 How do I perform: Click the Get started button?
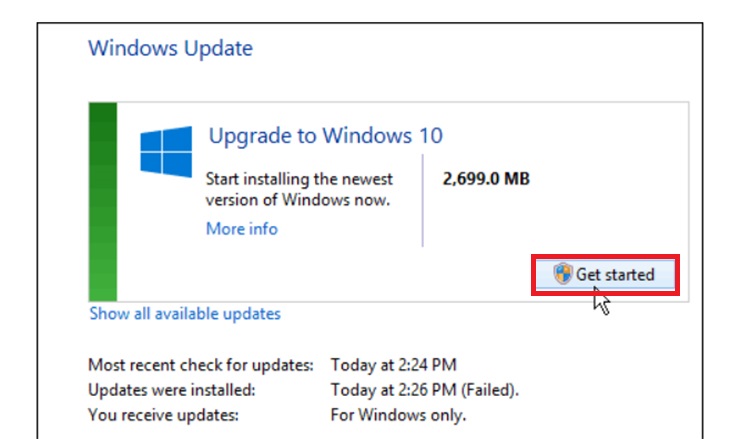(605, 275)
